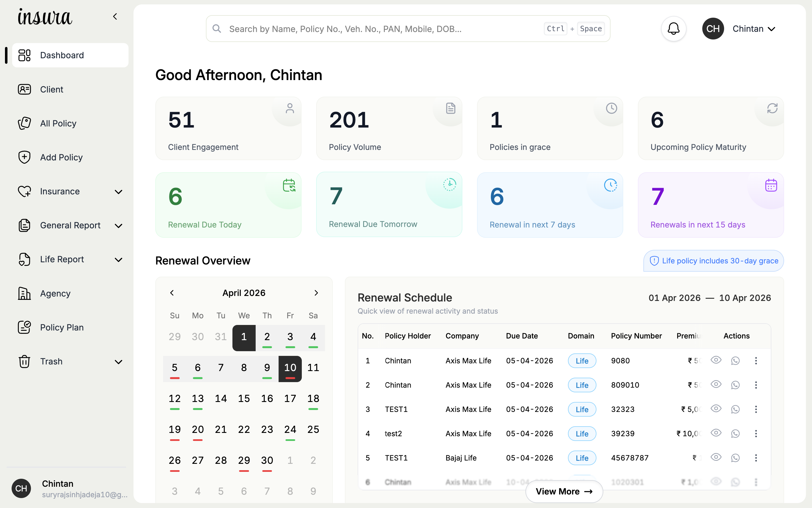Navigate to Policy Plan in sidebar
The height and width of the screenshot is (508, 812).
click(x=62, y=327)
